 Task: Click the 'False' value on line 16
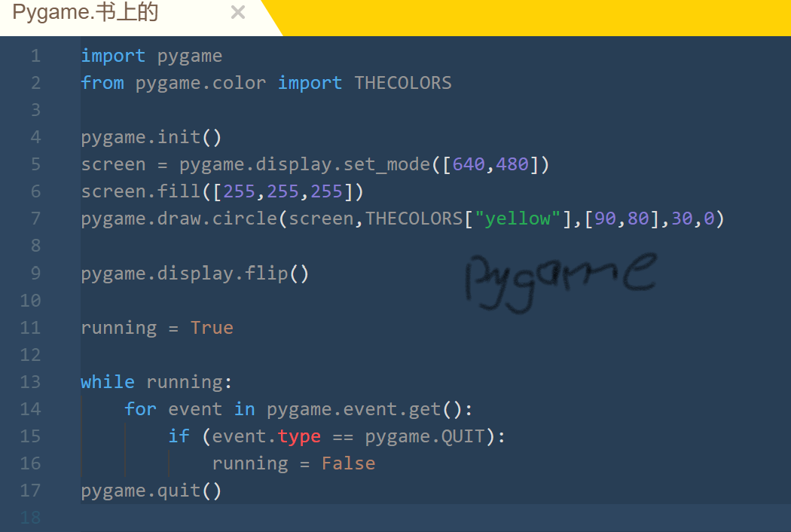click(349, 463)
